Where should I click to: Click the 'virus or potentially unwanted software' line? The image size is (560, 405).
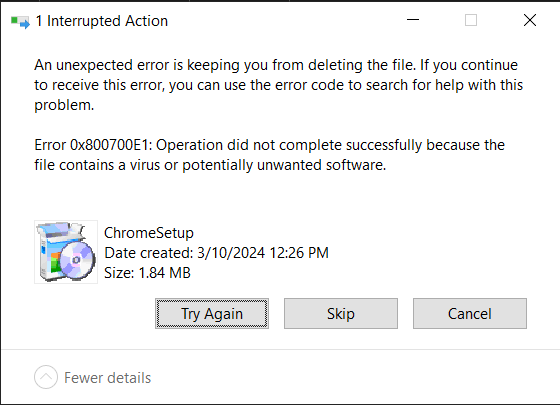(210, 165)
